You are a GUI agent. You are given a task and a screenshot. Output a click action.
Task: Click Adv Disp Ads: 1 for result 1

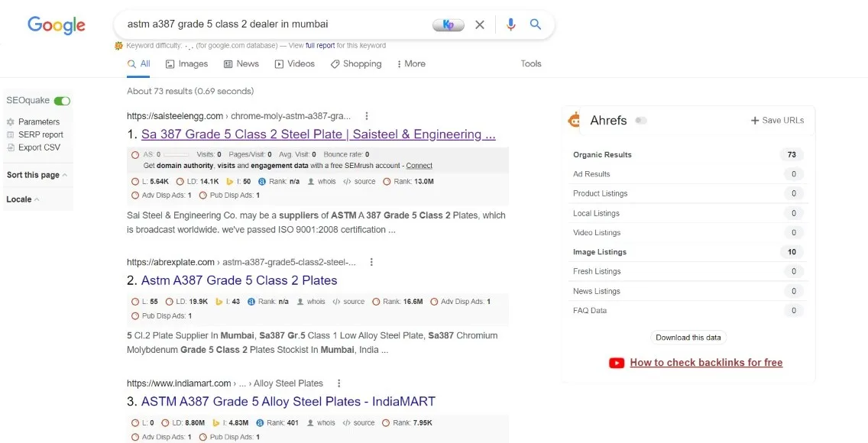click(162, 196)
